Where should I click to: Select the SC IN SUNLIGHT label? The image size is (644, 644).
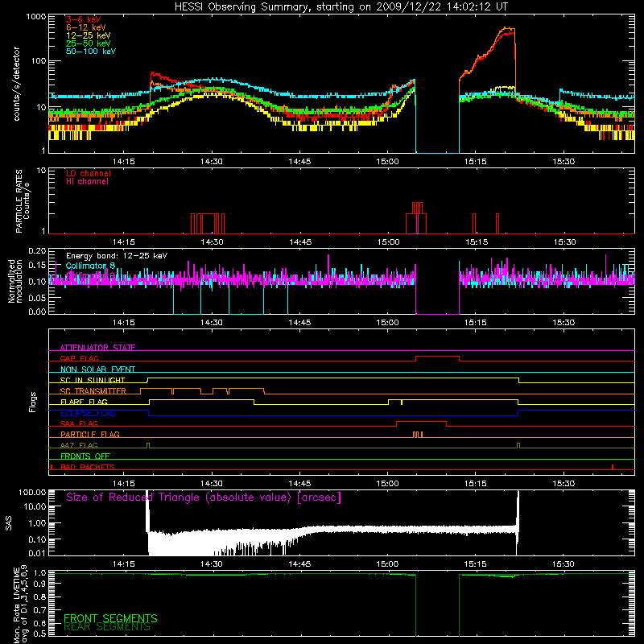click(93, 380)
